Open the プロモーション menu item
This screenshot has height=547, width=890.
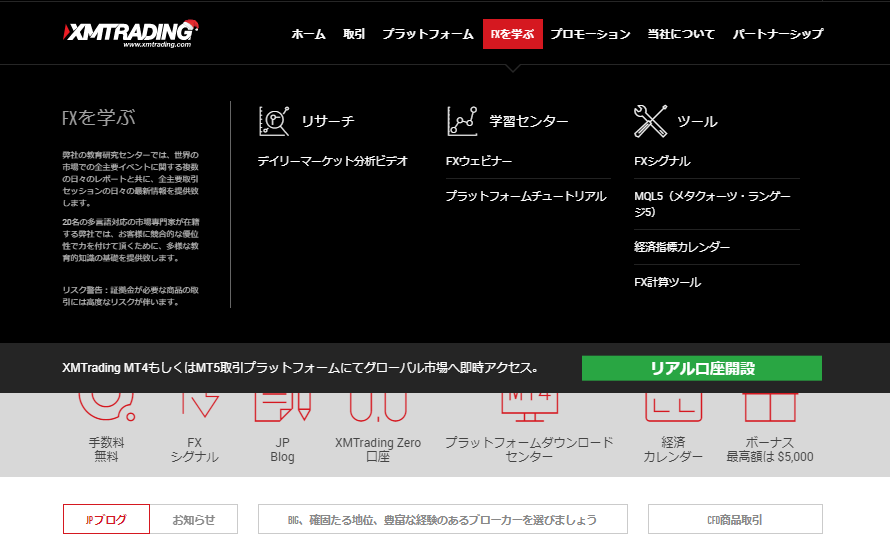[590, 34]
